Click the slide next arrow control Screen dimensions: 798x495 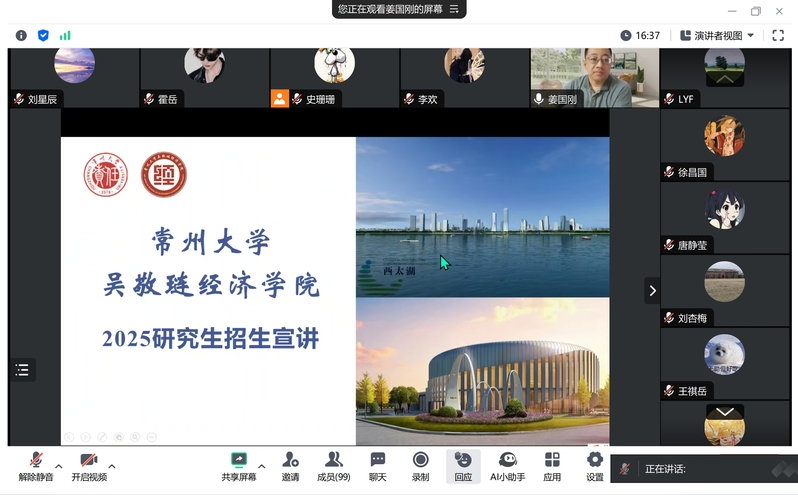point(86,437)
